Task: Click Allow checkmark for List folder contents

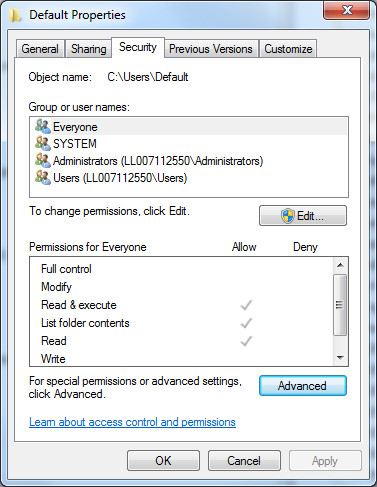Action: click(x=246, y=323)
